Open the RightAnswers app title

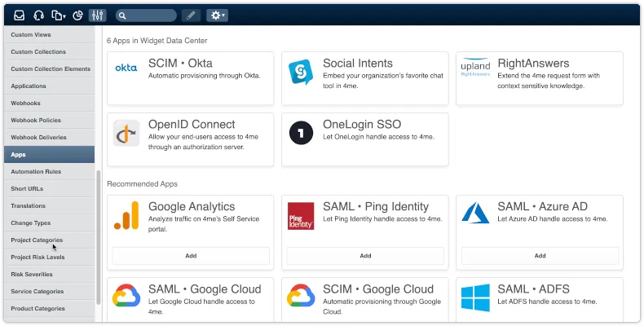tap(533, 64)
